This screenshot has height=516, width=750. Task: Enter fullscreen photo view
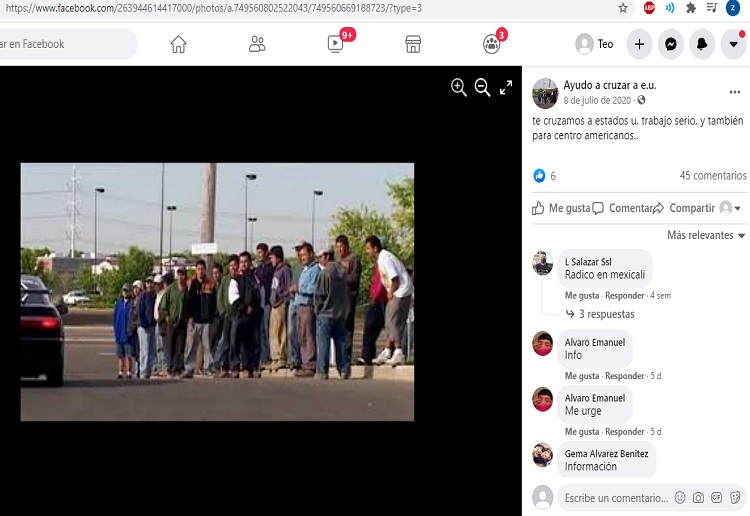click(506, 88)
